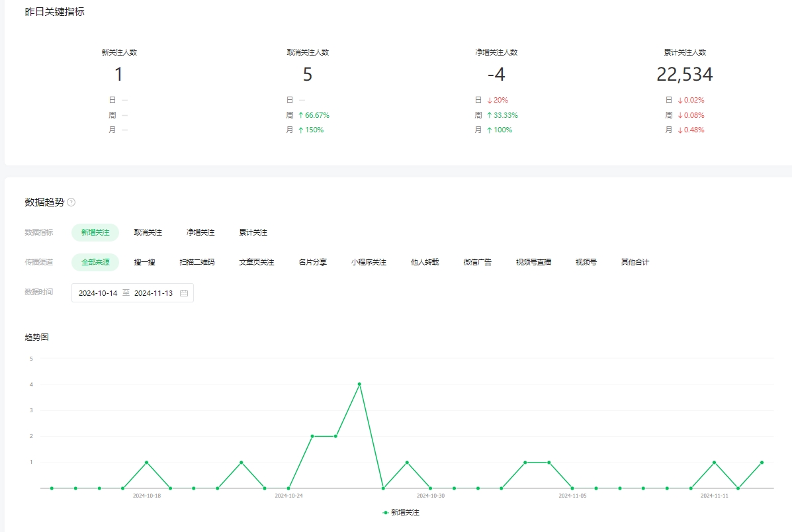Choose 全部来源 as the channel

point(95,262)
